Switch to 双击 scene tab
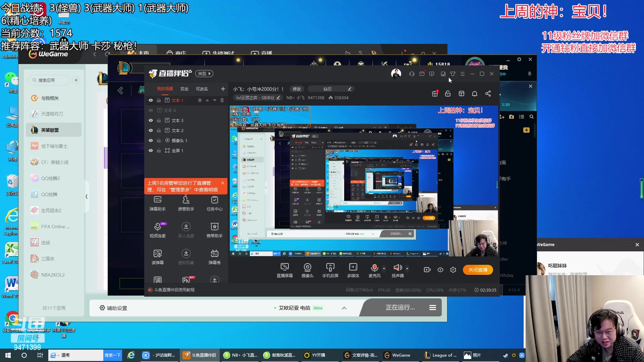 click(x=184, y=89)
